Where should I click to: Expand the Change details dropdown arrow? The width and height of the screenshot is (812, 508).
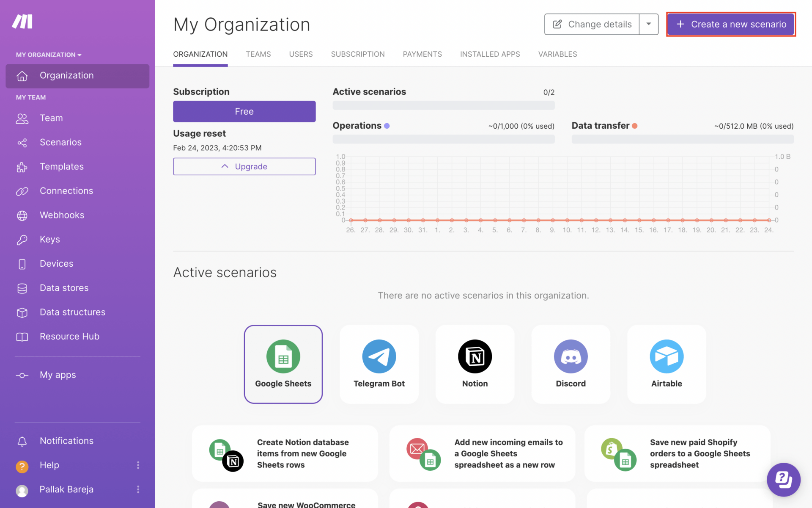648,24
